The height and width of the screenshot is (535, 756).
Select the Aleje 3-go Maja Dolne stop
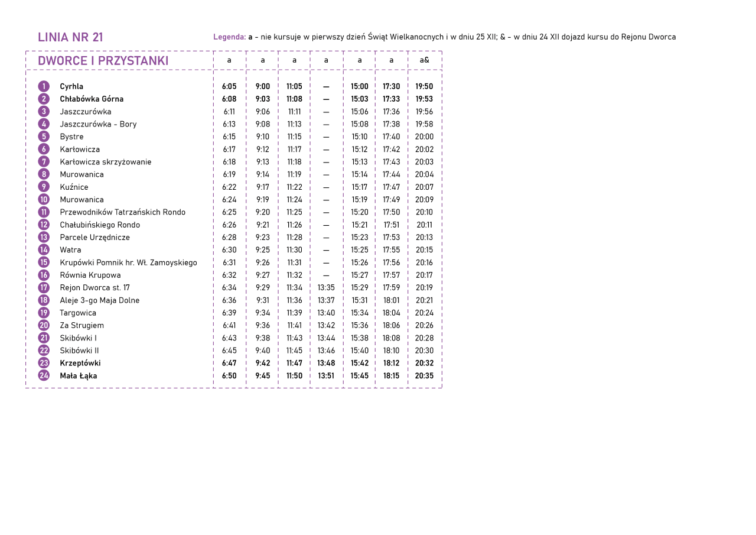pyautogui.click(x=99, y=300)
